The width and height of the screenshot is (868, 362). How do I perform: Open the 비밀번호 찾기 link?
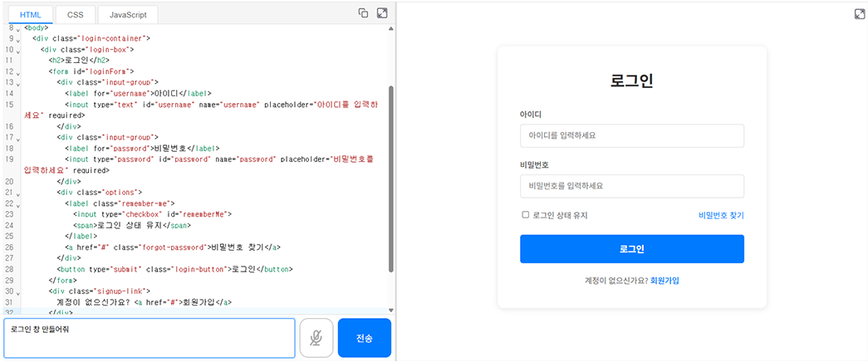721,216
